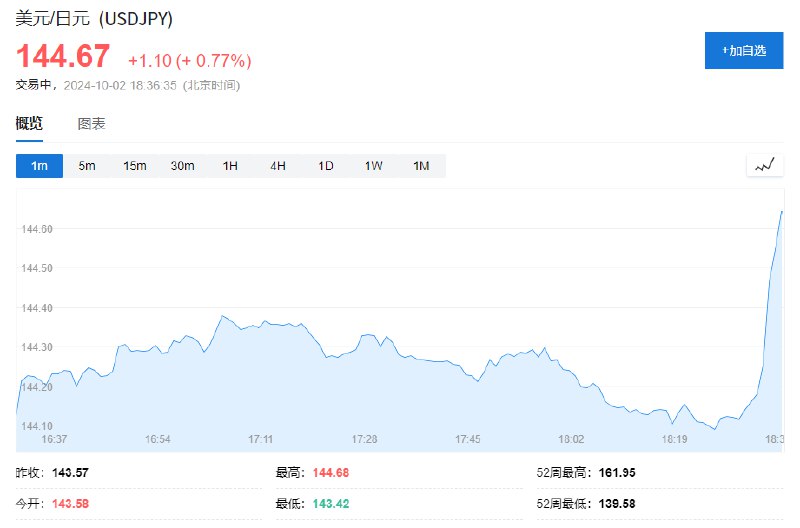Click the 52周最低 value 139.58

pos(617,504)
